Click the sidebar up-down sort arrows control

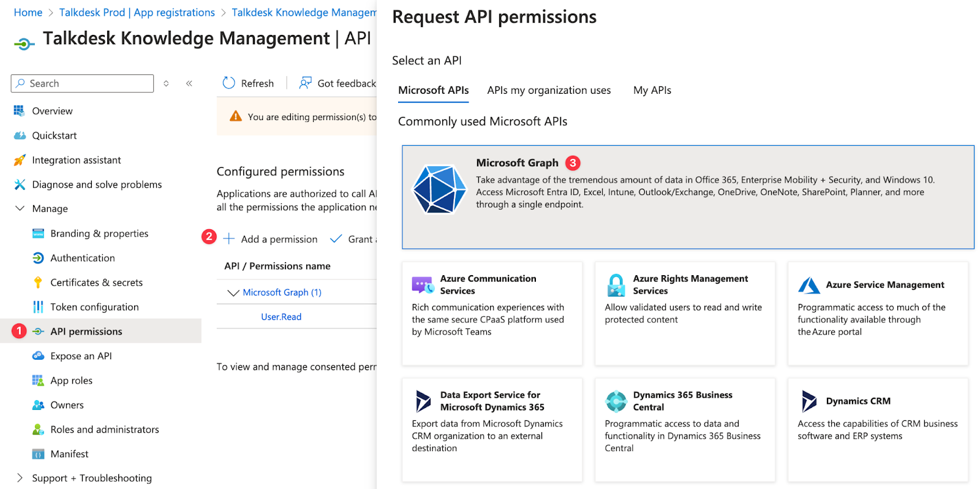(166, 83)
